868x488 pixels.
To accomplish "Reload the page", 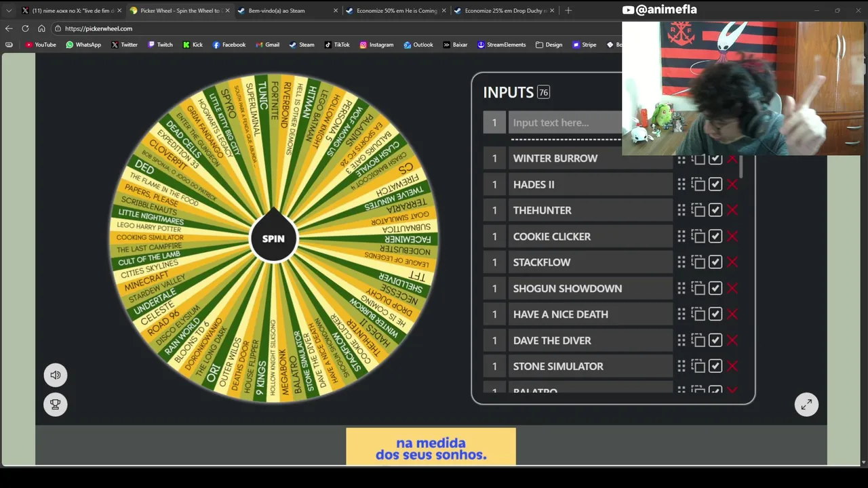I will click(x=25, y=28).
